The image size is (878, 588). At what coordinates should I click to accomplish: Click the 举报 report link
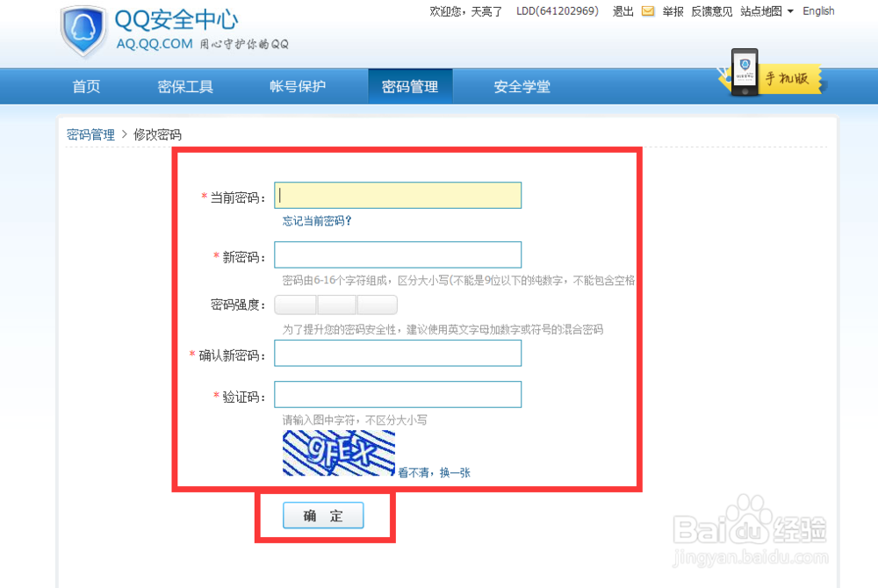(673, 11)
